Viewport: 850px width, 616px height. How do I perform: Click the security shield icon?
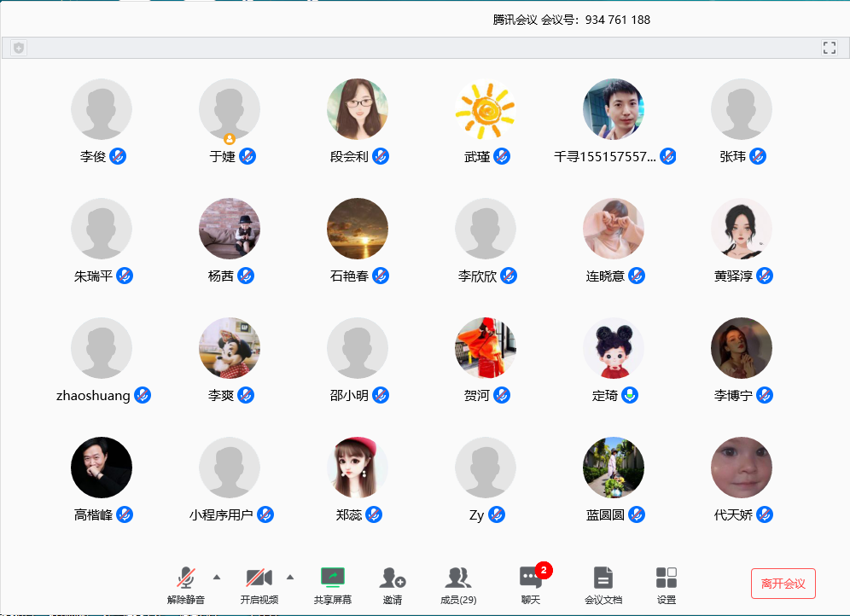click(19, 48)
